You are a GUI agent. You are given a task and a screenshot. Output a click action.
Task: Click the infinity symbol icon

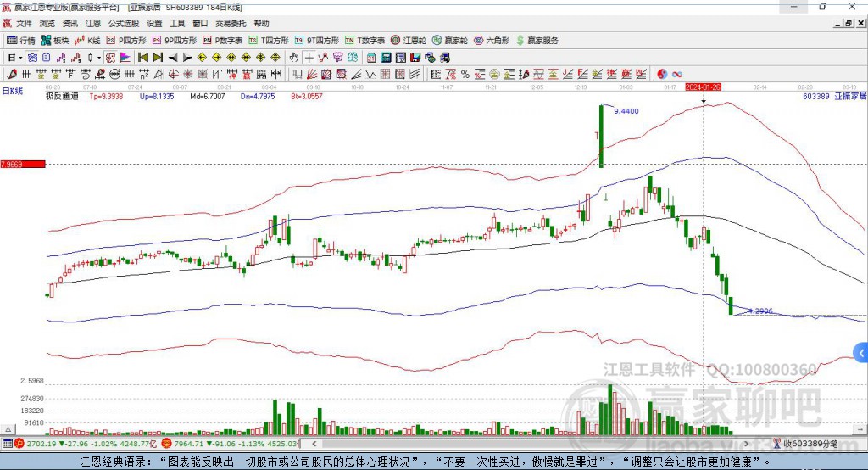pyautogui.click(x=677, y=75)
